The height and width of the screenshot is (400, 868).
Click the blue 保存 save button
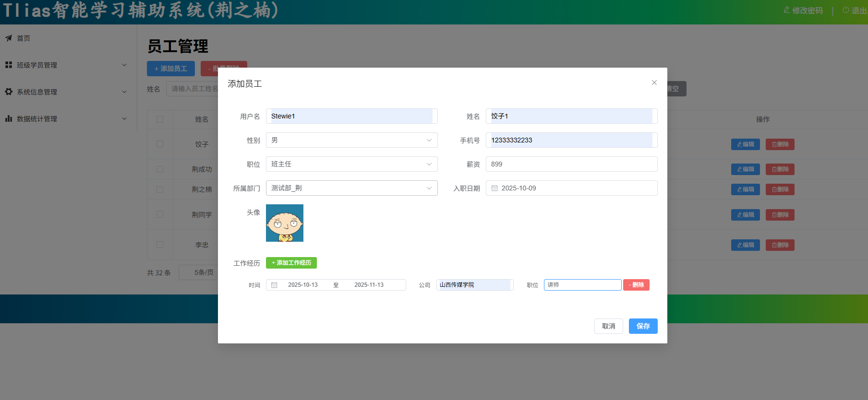click(643, 326)
